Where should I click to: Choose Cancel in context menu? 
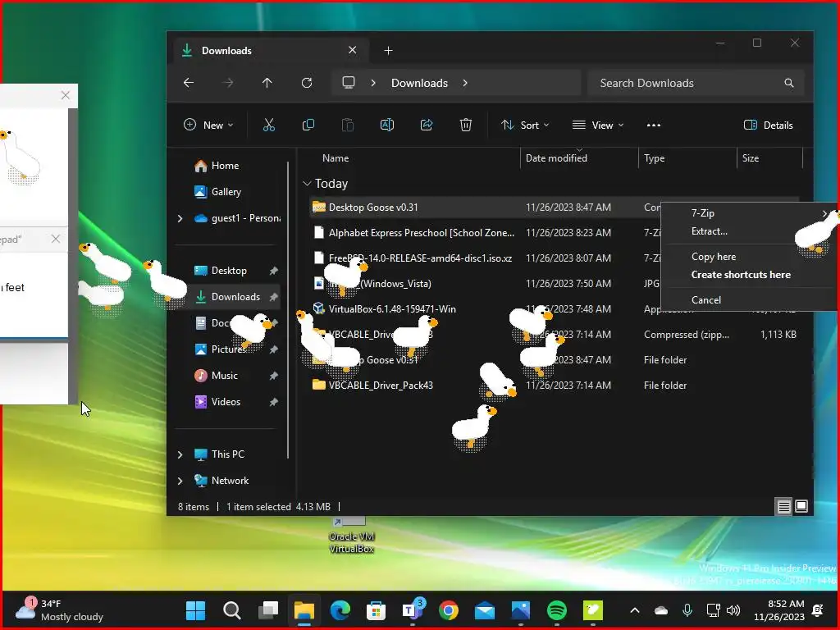point(749,300)
